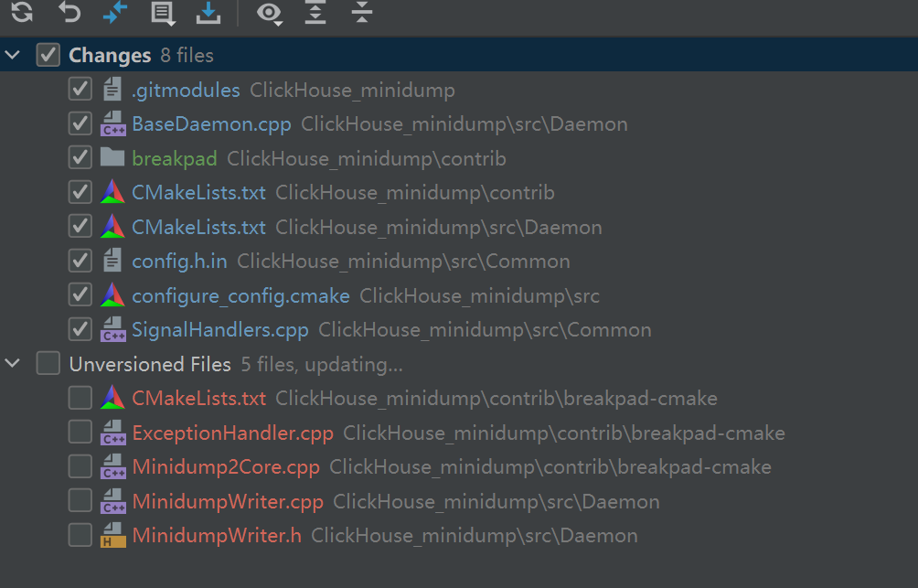Select the MinidumpWriter.h file name
This screenshot has height=588, width=918.
click(217, 535)
